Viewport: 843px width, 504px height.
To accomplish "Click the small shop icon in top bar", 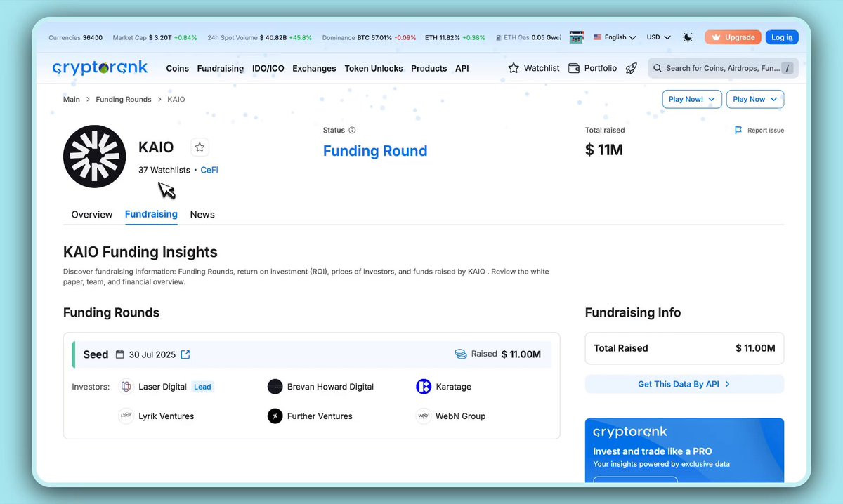I will click(x=577, y=37).
